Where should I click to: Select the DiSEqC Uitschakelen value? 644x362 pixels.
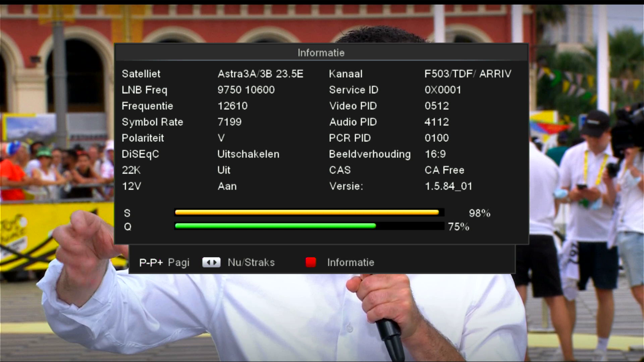click(x=248, y=154)
